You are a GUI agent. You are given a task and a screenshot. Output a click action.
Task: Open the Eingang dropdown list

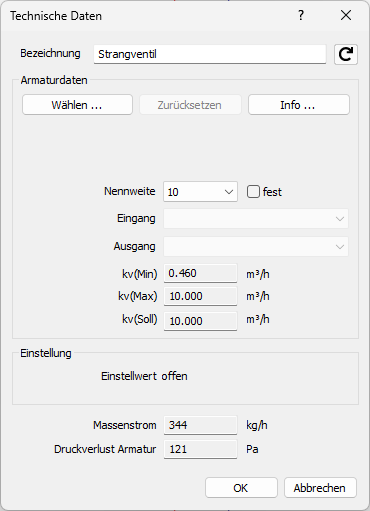pyautogui.click(x=256, y=219)
